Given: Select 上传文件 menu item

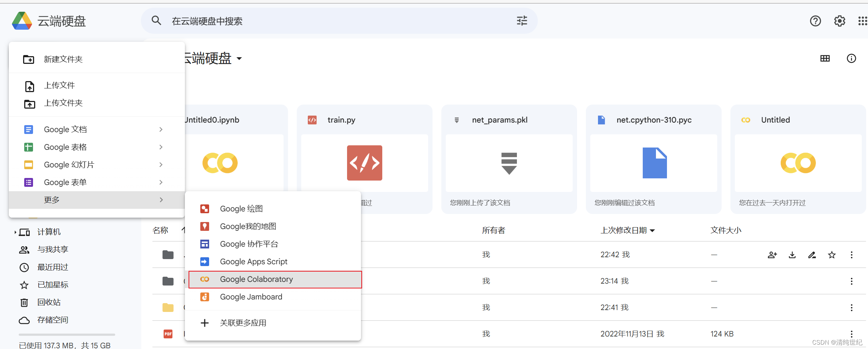Looking at the screenshot, I should (97, 86).
